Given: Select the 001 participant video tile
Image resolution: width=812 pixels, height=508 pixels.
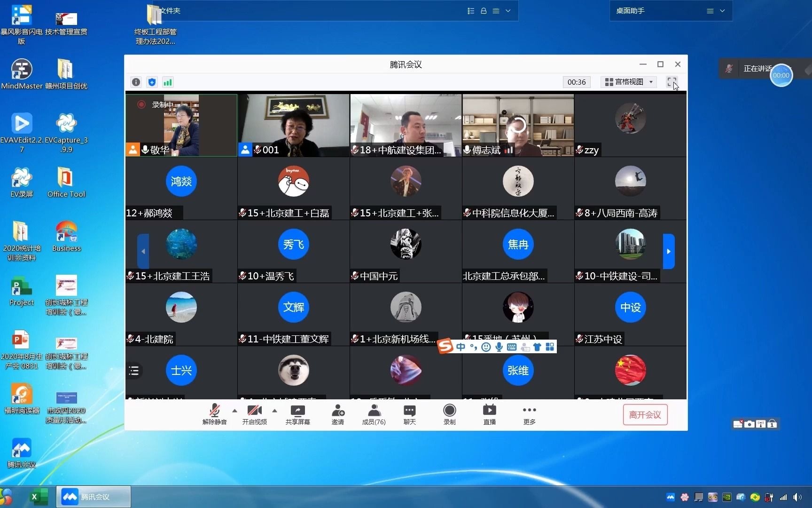Looking at the screenshot, I should [294, 125].
